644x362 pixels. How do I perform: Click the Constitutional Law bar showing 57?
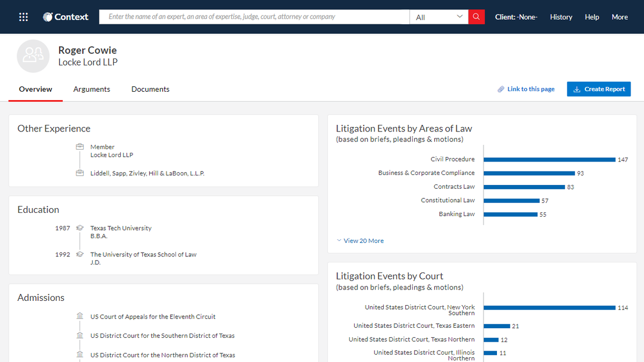point(511,201)
